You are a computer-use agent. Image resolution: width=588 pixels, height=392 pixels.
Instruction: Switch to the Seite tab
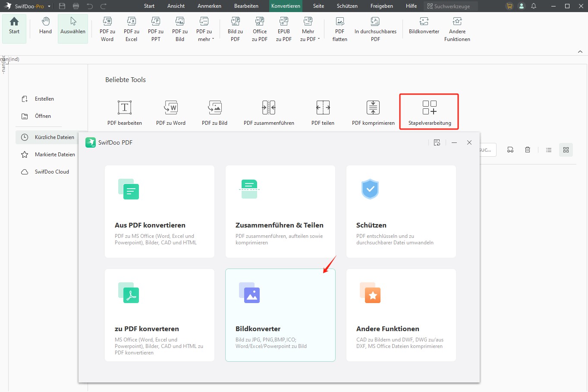(x=318, y=6)
